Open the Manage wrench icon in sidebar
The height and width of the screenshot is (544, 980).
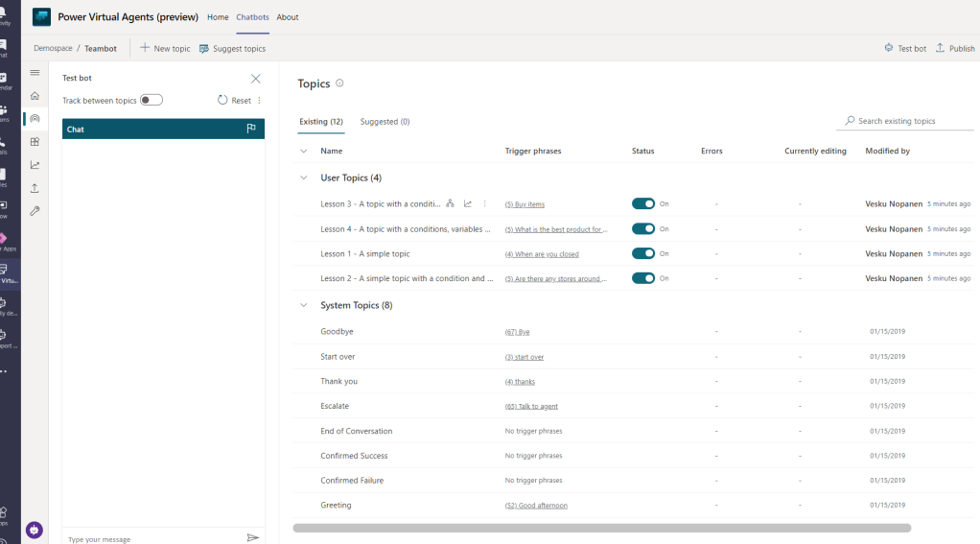point(35,211)
